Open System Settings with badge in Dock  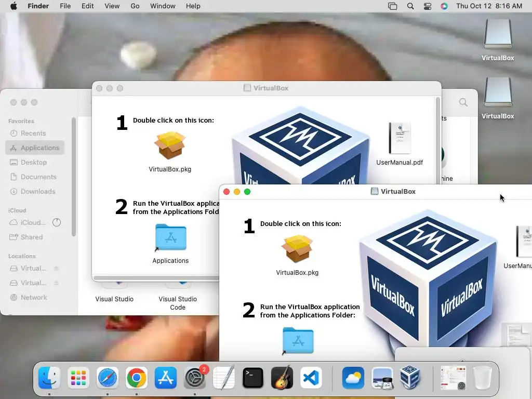click(x=195, y=378)
